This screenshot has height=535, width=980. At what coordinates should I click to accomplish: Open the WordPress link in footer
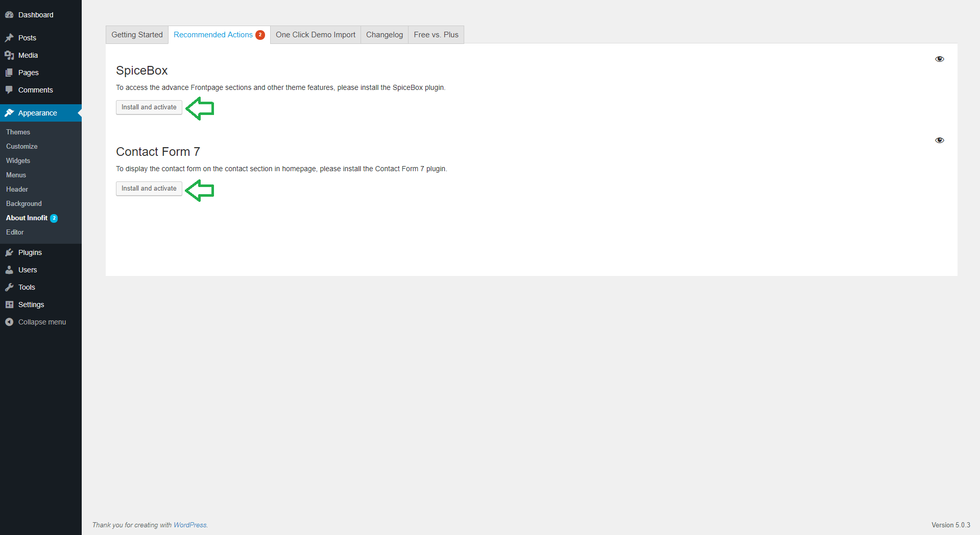pyautogui.click(x=190, y=525)
